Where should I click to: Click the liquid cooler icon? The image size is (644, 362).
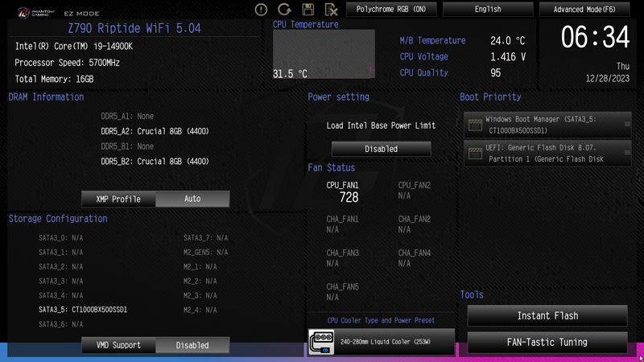pyautogui.click(x=321, y=342)
